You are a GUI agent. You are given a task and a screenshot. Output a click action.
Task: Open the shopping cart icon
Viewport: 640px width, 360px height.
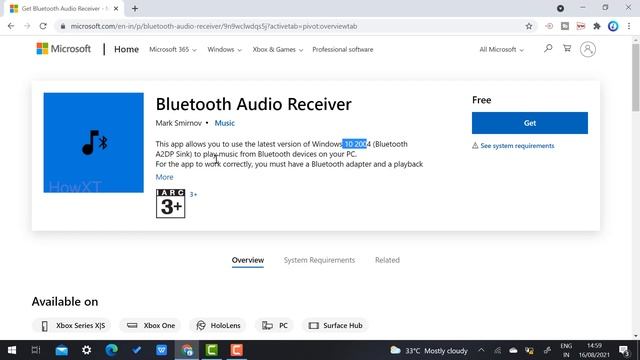pos(567,49)
